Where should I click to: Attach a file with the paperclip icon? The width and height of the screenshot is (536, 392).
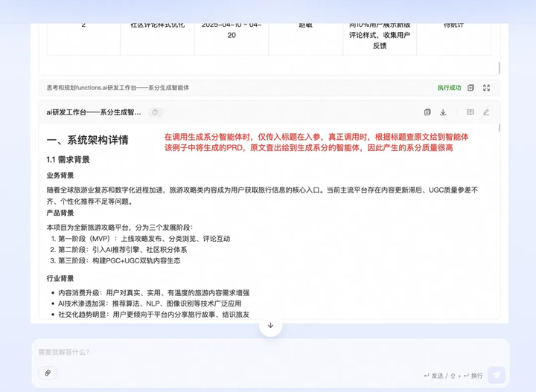coord(48,373)
